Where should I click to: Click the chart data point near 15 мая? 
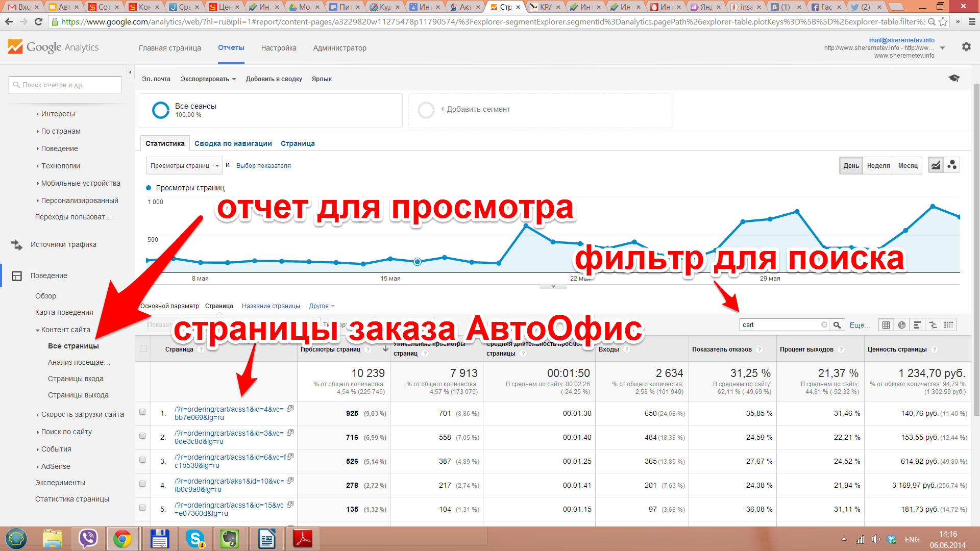390,259
